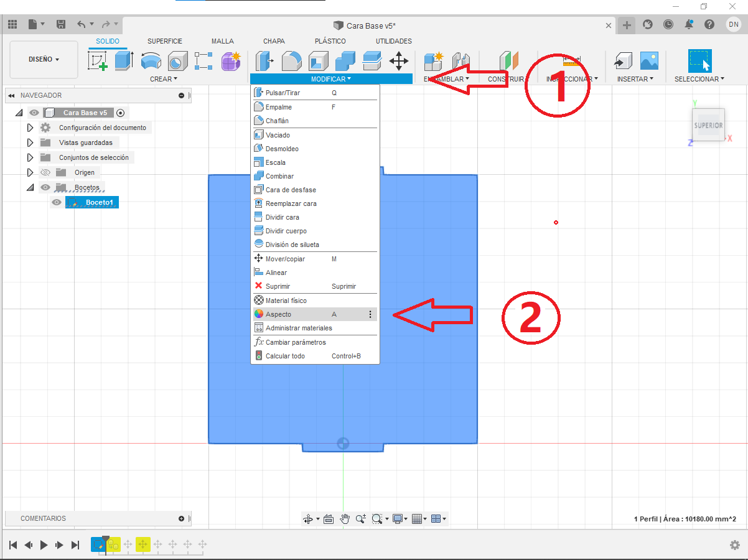The height and width of the screenshot is (560, 748).
Task: Toggle the activate radio button for Cara Base v5
Action: point(120,113)
